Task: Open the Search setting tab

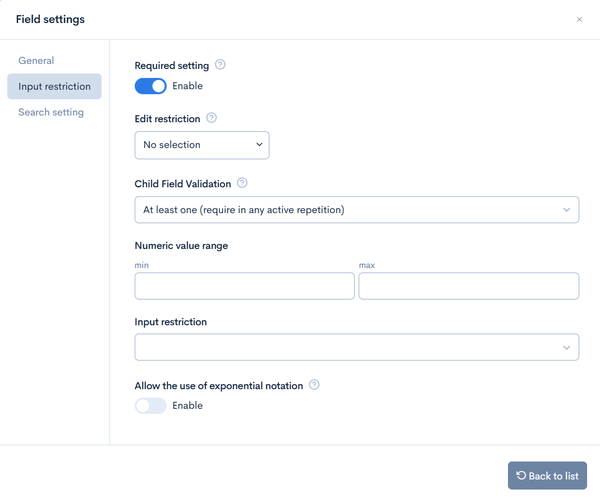Action: [x=51, y=112]
